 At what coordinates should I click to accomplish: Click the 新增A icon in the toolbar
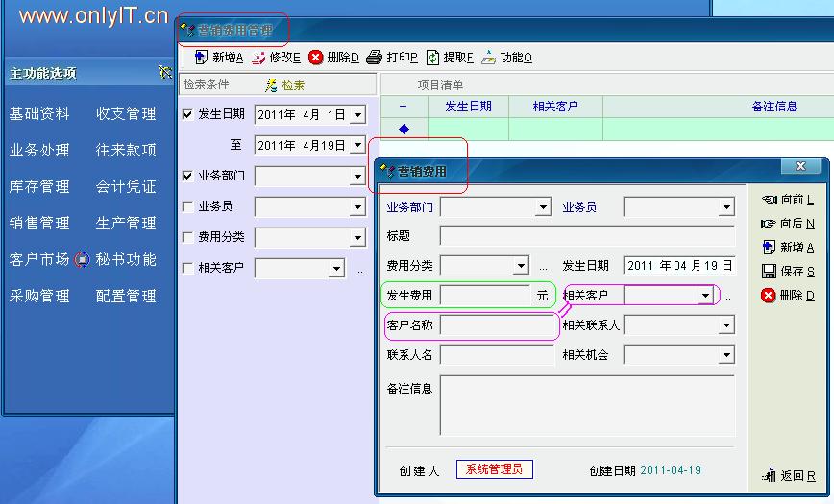pos(201,58)
